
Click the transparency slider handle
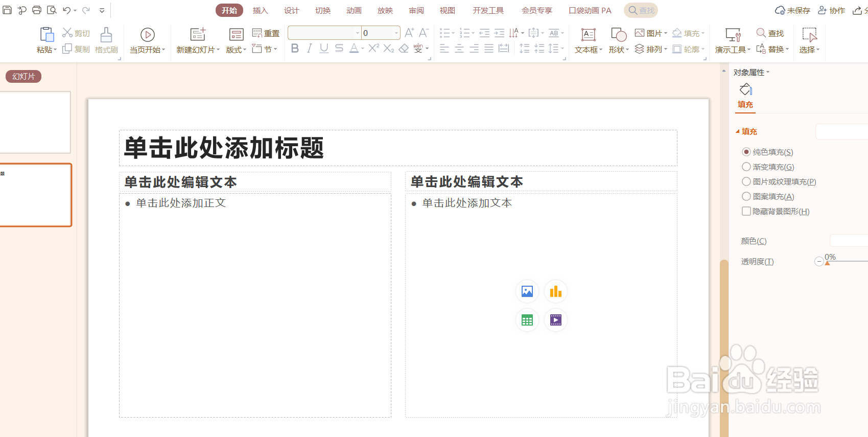click(x=827, y=263)
